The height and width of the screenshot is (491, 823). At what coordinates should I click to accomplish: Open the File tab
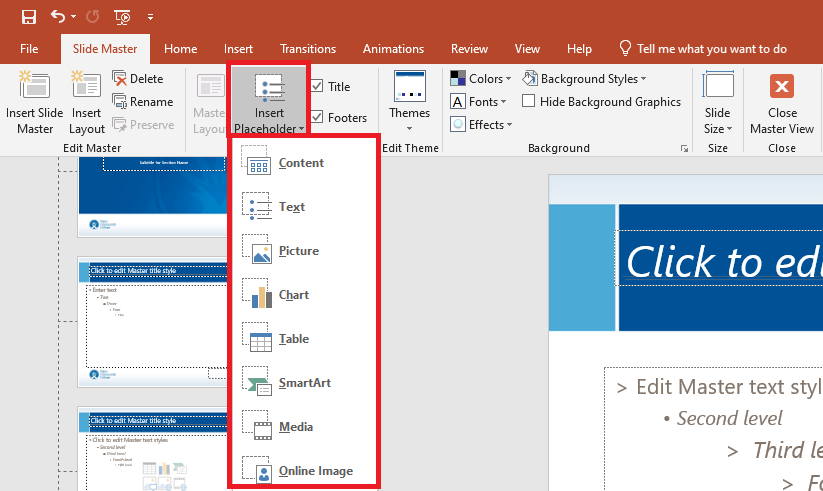point(29,49)
